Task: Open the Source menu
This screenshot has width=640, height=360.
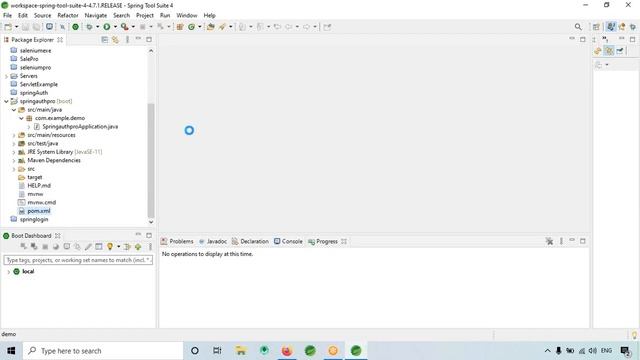Action: (42, 15)
